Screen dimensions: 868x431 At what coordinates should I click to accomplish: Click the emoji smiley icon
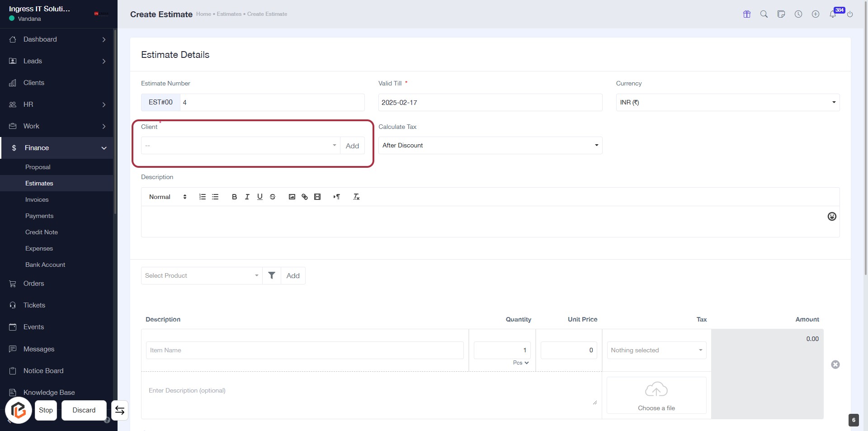pos(832,217)
